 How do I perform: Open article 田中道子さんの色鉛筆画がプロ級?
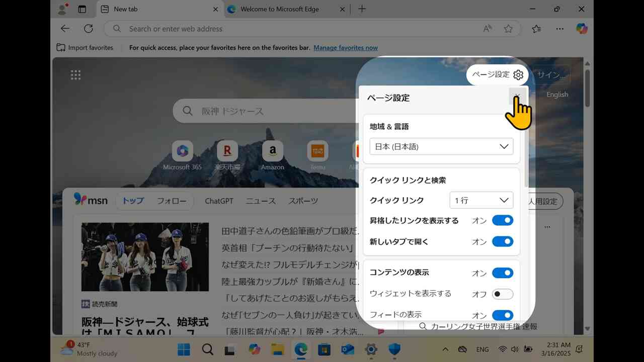(x=291, y=231)
